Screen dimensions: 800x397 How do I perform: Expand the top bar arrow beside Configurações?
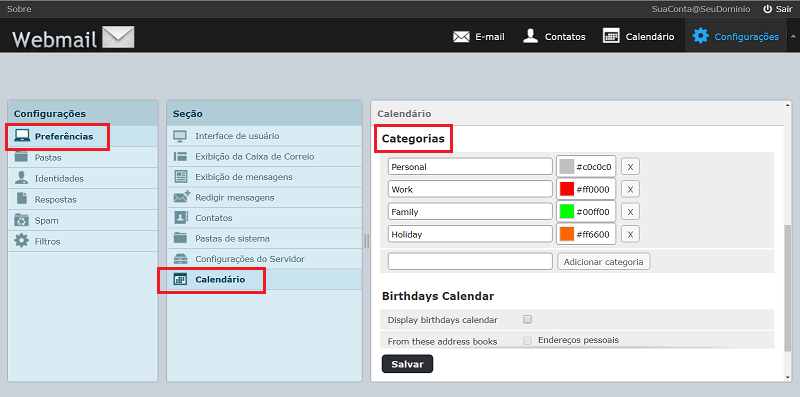pyautogui.click(x=793, y=36)
